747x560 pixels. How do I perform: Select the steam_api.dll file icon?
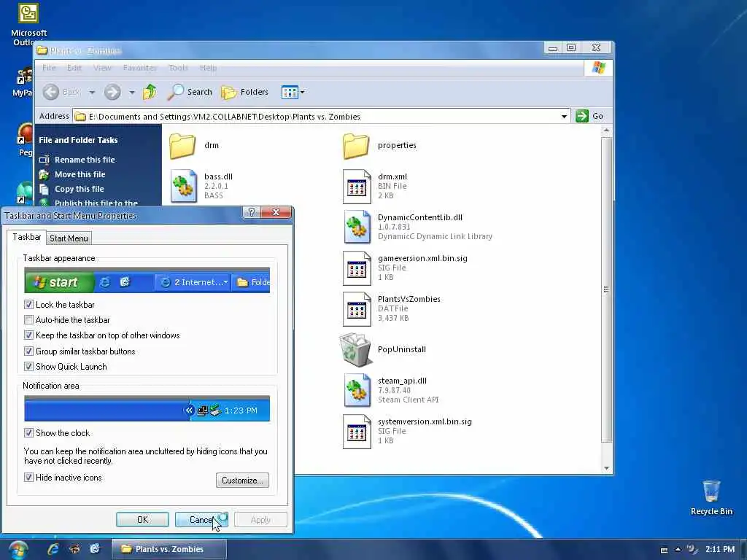(357, 391)
